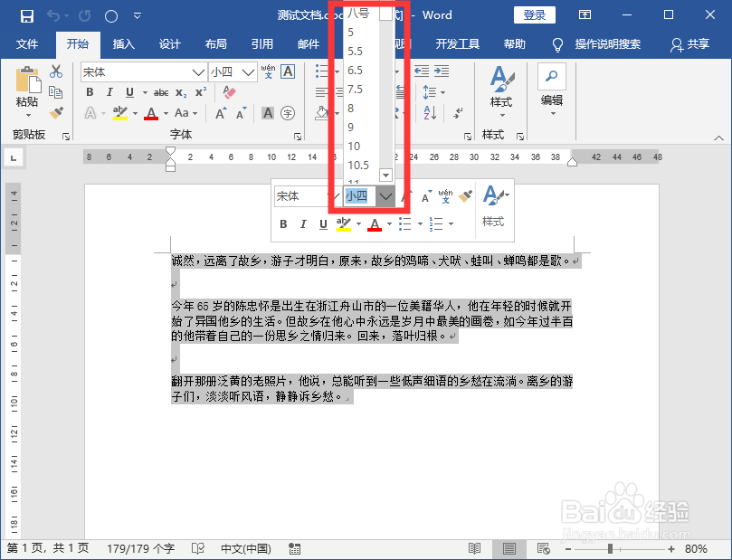Click the Sort A-Z icon
Image resolution: width=732 pixels, height=560 pixels.
click(x=428, y=112)
